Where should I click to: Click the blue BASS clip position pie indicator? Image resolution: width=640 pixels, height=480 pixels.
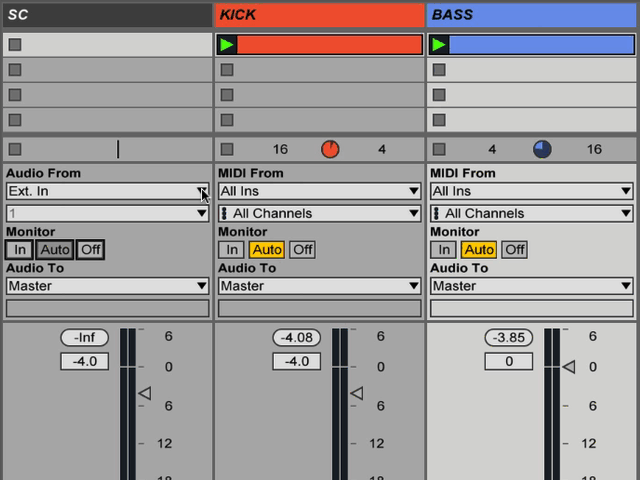click(542, 149)
